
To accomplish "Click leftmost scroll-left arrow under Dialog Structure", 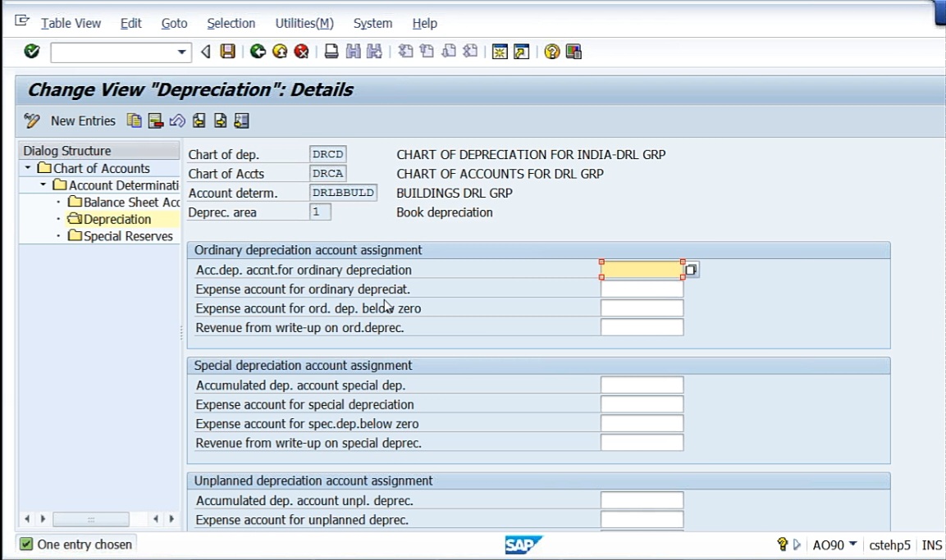I will (27, 518).
